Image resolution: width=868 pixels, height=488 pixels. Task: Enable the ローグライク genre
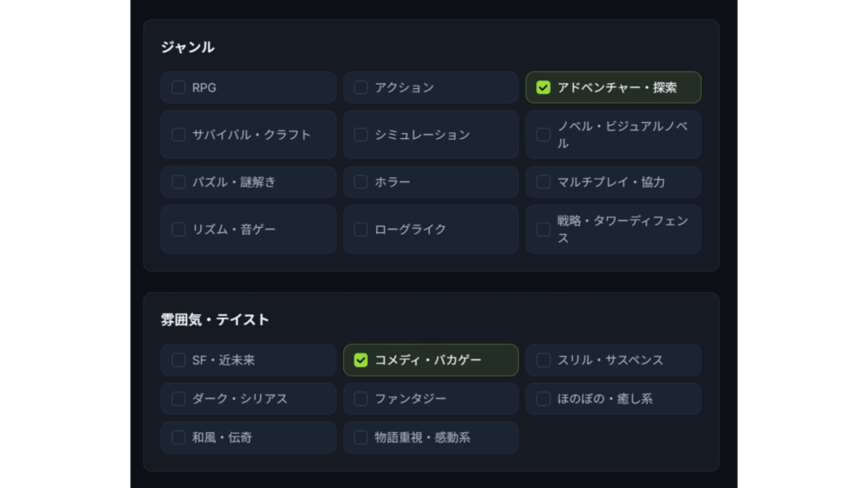[361, 230]
